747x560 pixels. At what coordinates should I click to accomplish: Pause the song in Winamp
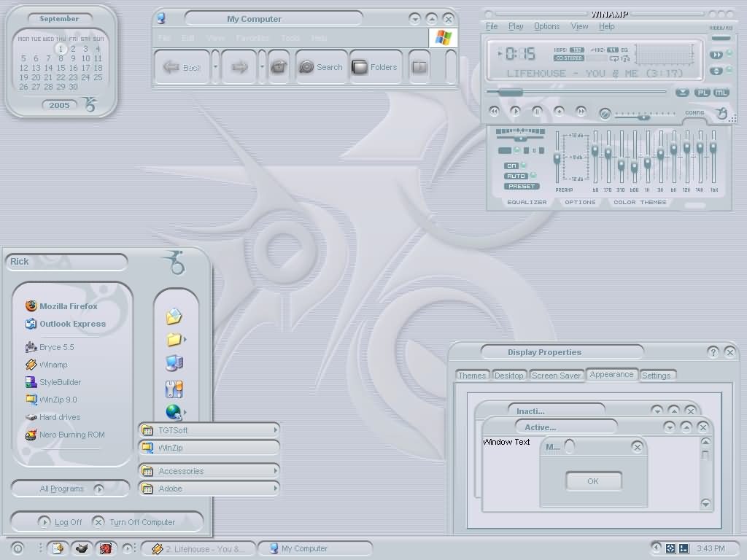(x=537, y=112)
